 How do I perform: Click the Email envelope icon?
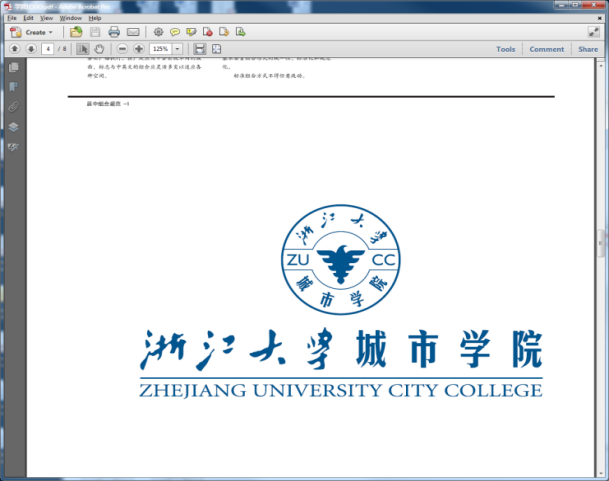tap(133, 32)
